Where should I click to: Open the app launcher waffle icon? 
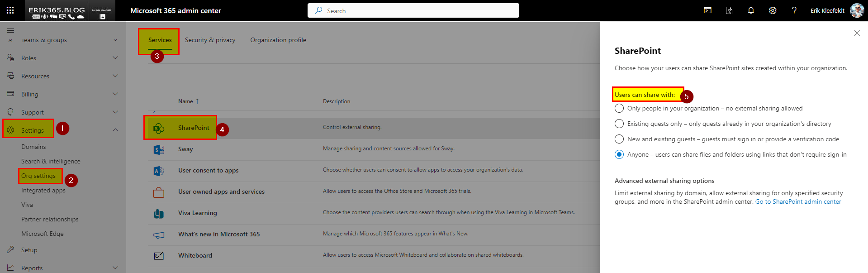pos(10,10)
